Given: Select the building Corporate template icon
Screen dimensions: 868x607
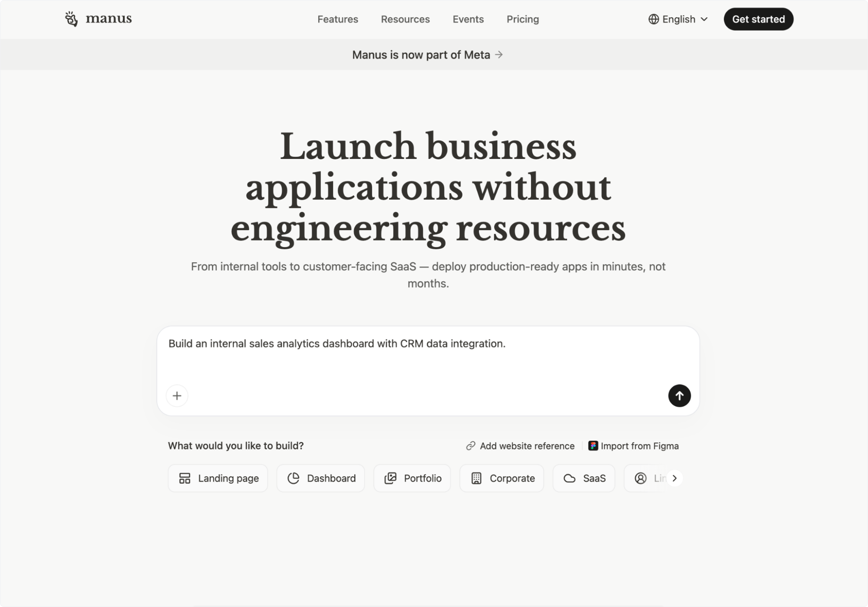Looking at the screenshot, I should point(476,478).
